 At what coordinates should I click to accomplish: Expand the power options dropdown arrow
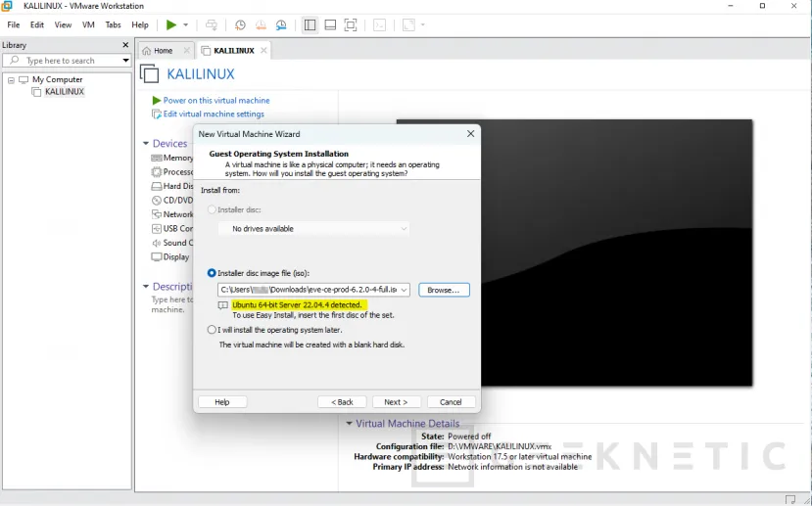[x=186, y=24]
